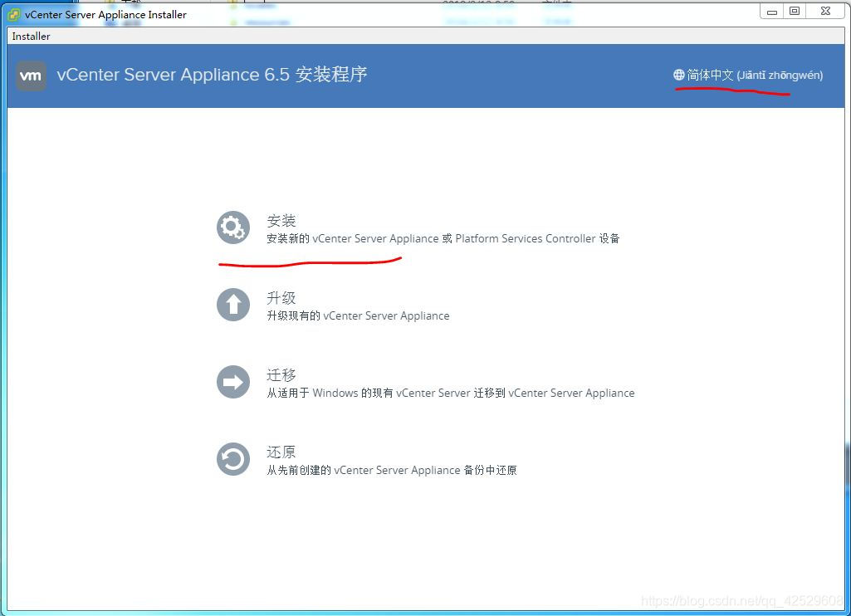This screenshot has width=851, height=616.
Task: Click the Migrate right-arrow icon
Action: (x=233, y=382)
